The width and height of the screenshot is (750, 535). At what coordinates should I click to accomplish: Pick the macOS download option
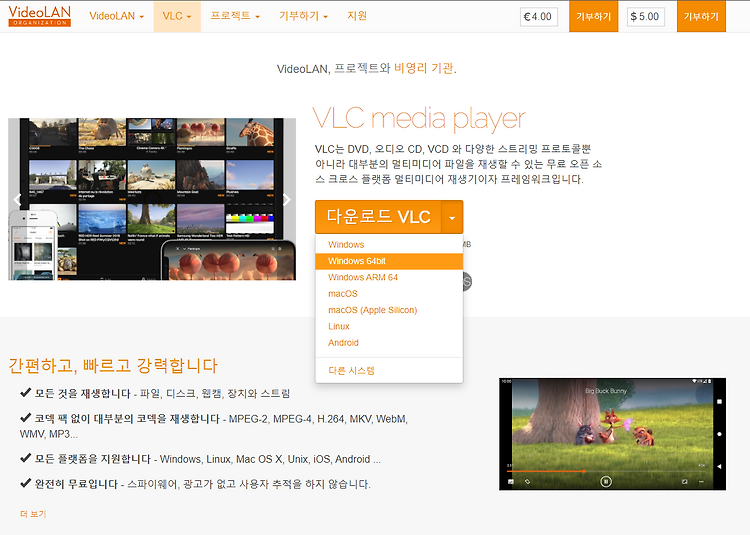coord(389,294)
